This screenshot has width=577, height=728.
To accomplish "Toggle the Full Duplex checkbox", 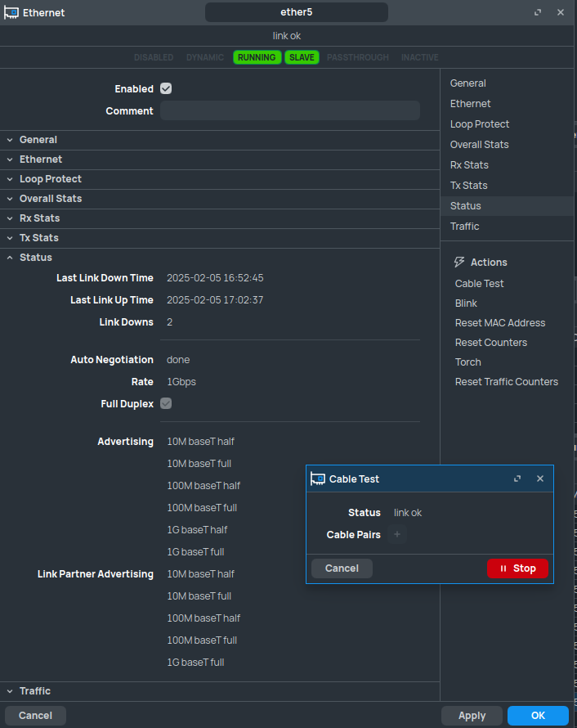I will pos(166,403).
